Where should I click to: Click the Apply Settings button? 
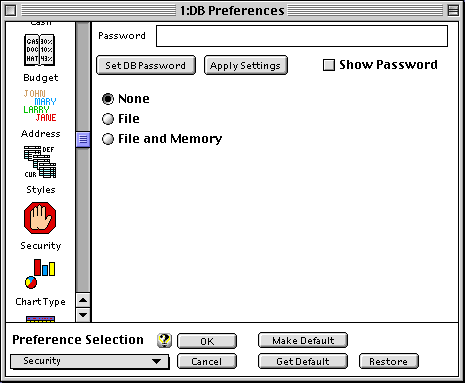pos(245,65)
